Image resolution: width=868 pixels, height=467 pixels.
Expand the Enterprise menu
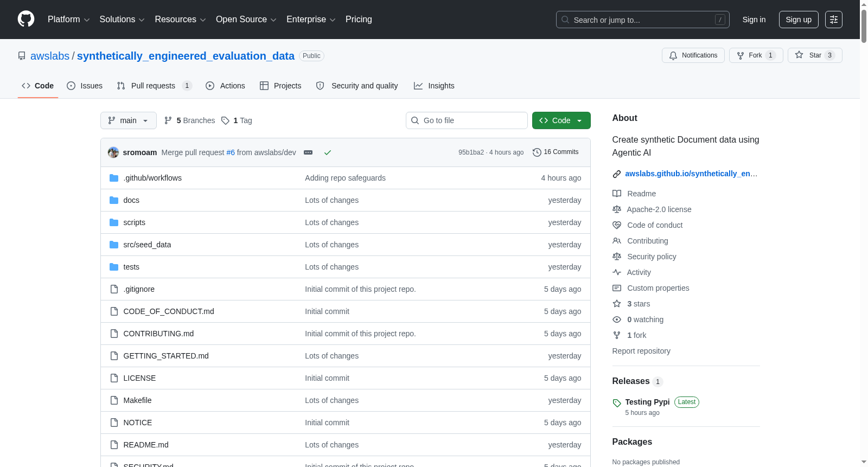point(311,20)
